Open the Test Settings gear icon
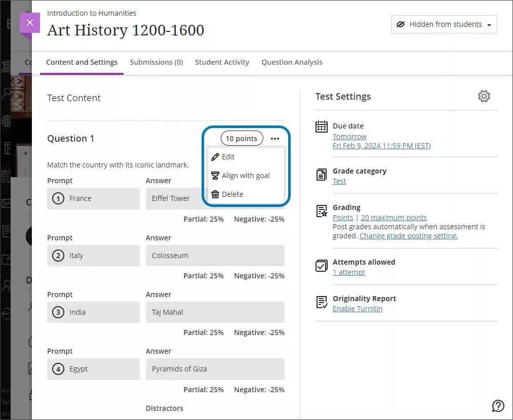 [484, 96]
